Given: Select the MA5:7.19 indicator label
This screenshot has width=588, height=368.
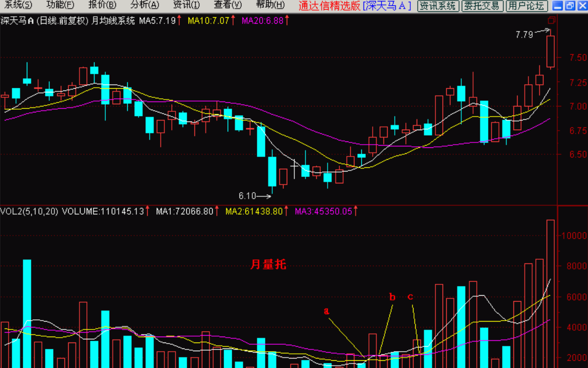Looking at the screenshot, I should [x=157, y=21].
